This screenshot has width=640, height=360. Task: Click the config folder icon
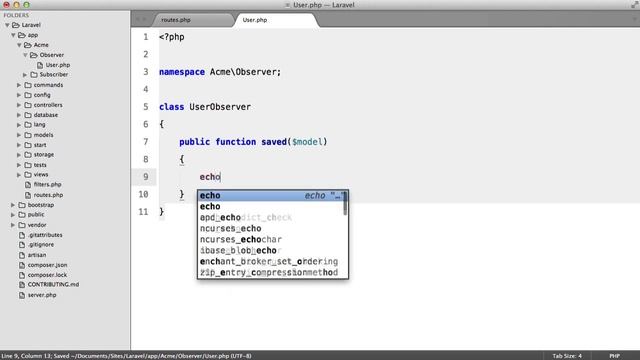point(28,95)
